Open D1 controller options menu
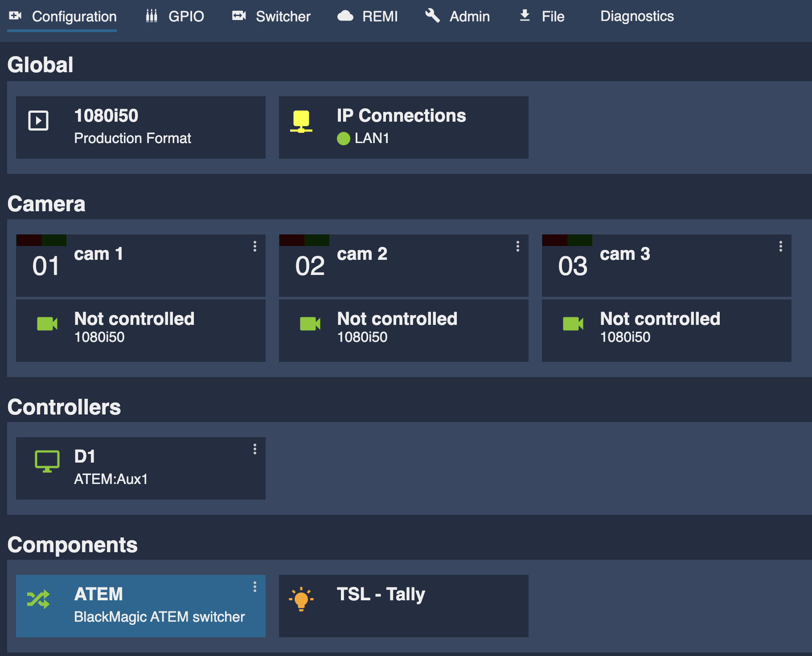Image resolution: width=812 pixels, height=656 pixels. [x=255, y=449]
